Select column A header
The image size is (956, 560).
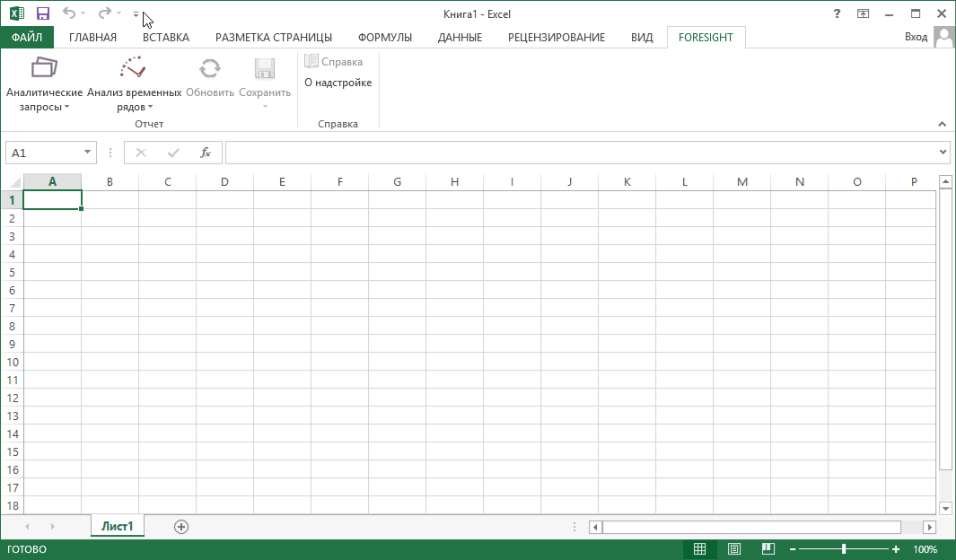pos(52,181)
